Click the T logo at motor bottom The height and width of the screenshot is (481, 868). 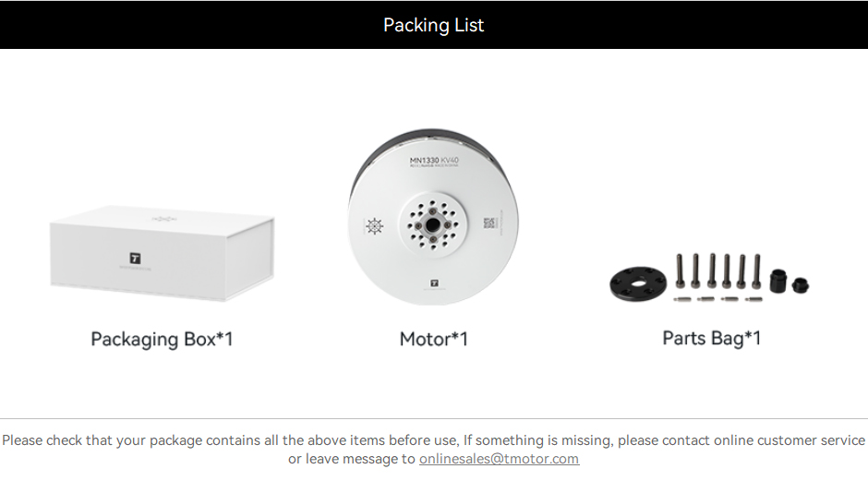[x=433, y=283]
